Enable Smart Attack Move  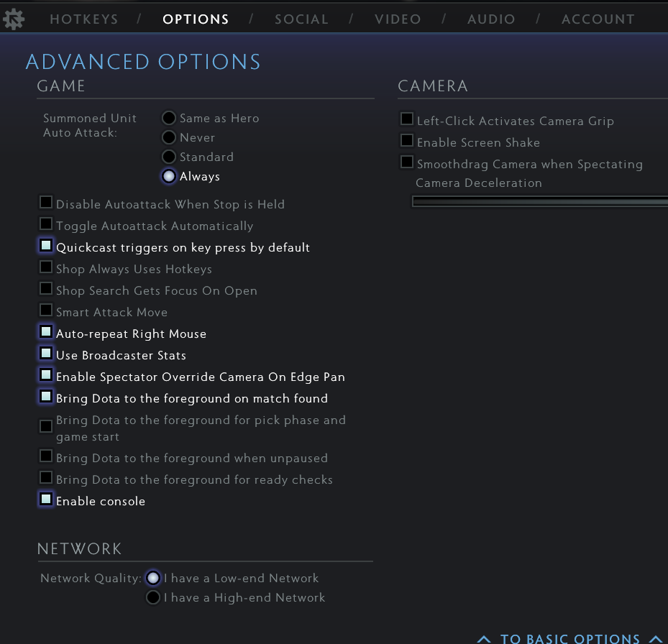46,310
